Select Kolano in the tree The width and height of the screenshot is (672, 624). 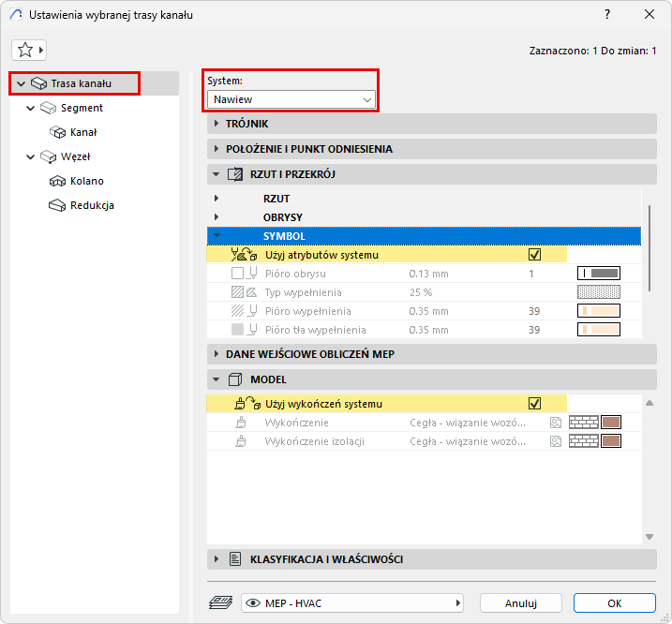[x=87, y=181]
